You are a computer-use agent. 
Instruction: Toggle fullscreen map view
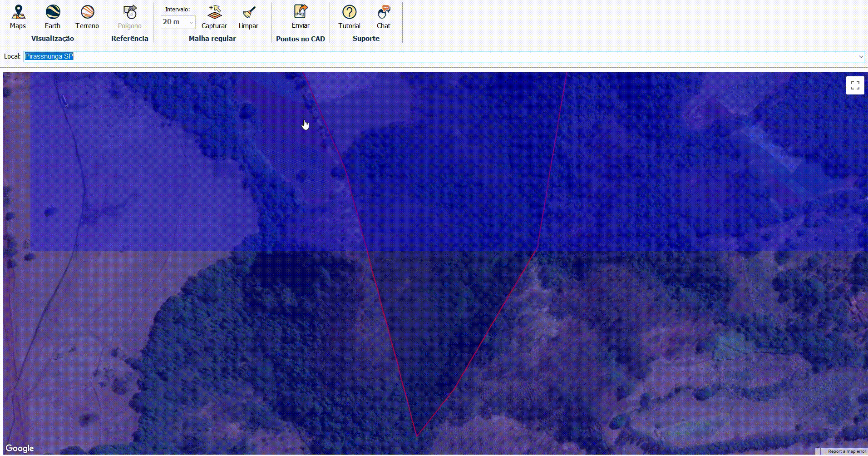click(x=855, y=85)
